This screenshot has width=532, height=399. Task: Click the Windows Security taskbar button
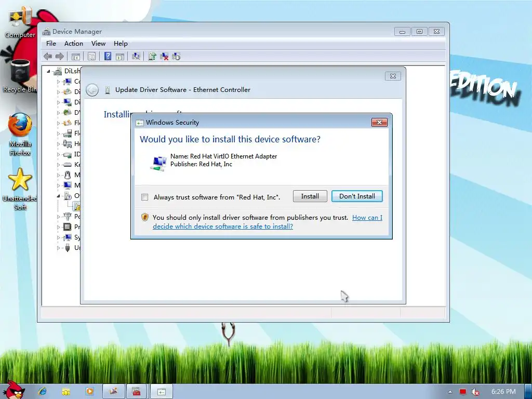[x=162, y=392]
